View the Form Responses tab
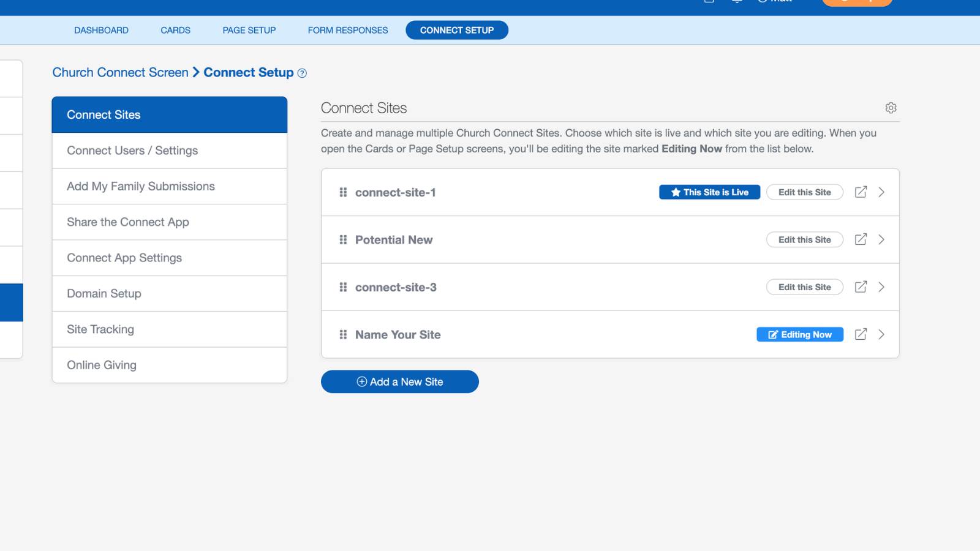 click(x=348, y=30)
